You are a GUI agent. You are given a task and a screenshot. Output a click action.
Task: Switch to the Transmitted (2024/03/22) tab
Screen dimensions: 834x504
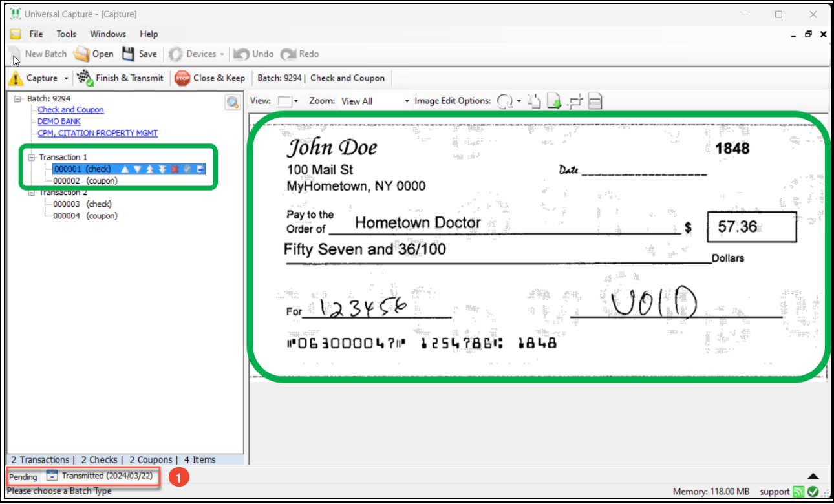(101, 476)
